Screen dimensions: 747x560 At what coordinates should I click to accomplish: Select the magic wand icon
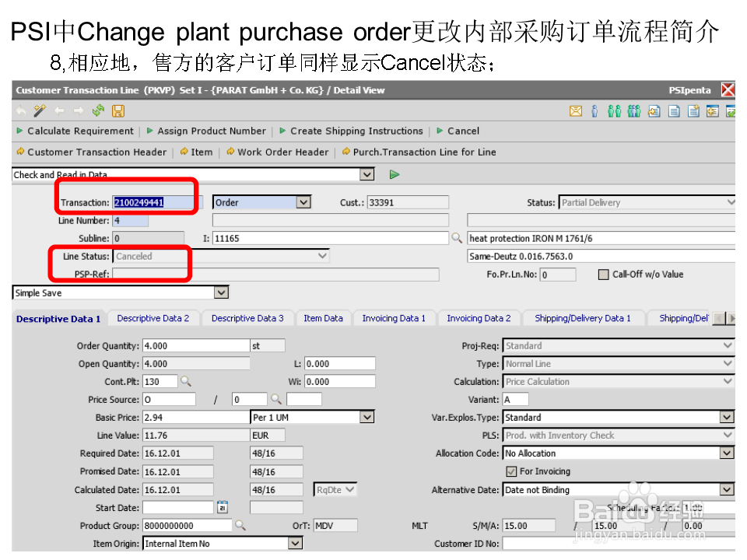pyautogui.click(x=38, y=111)
